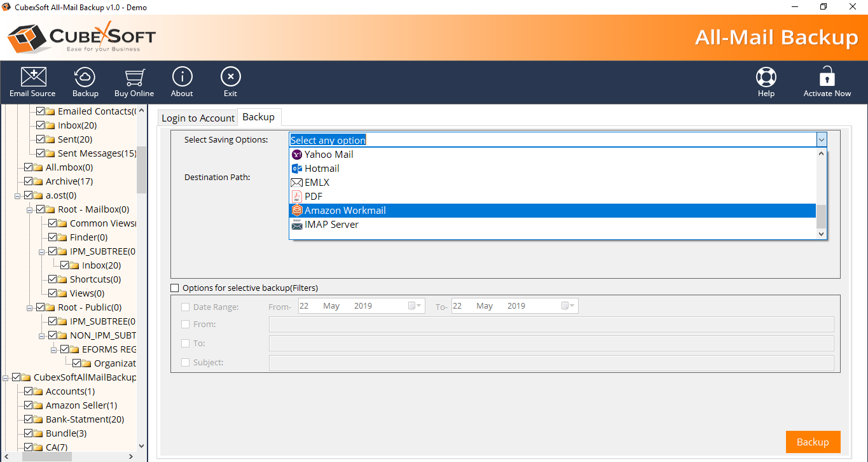Click the Accounts(1) folder icon
Screen dimensions: 868x462
click(38, 391)
